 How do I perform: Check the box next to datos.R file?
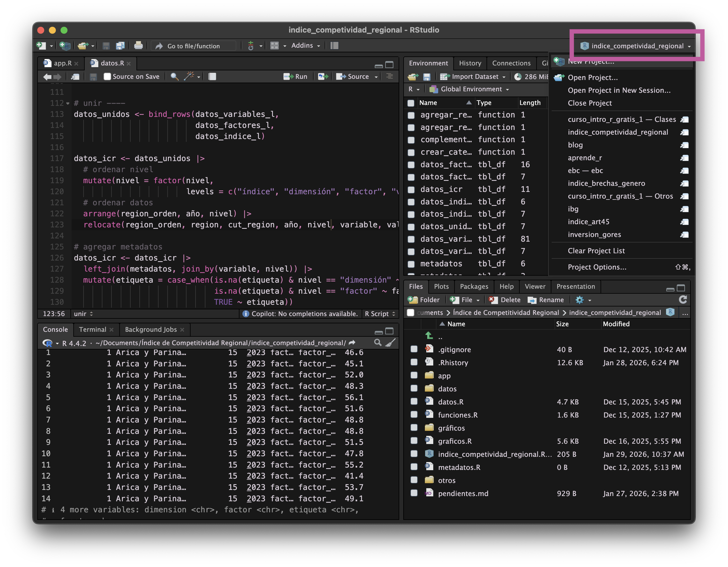click(414, 402)
